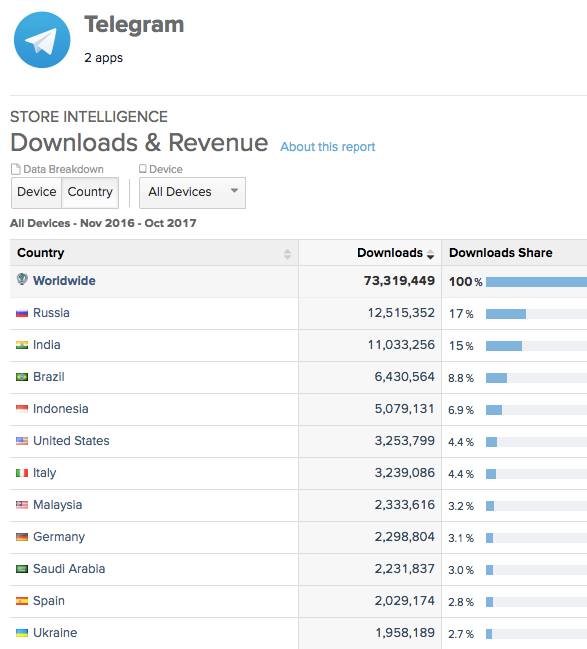Click Indonesia's 6.9% share bar
This screenshot has height=649, width=587.
pyautogui.click(x=494, y=410)
